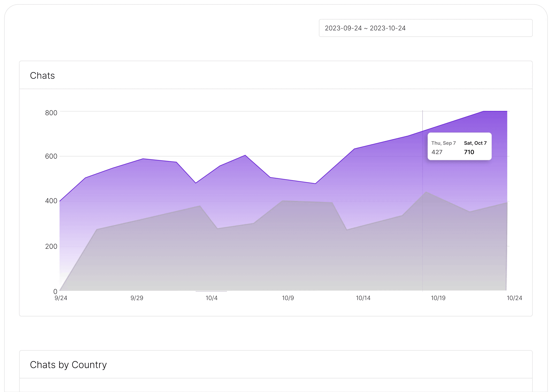
Task: Click the 9/24 x-axis label
Action: click(61, 298)
